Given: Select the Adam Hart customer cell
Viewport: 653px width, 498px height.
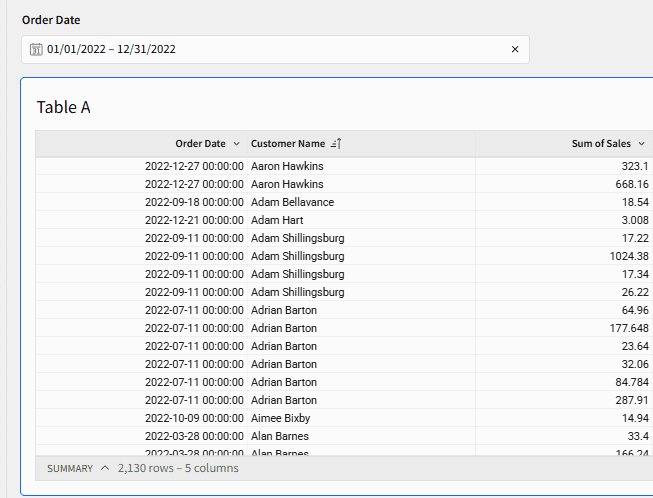Looking at the screenshot, I should pos(277,220).
